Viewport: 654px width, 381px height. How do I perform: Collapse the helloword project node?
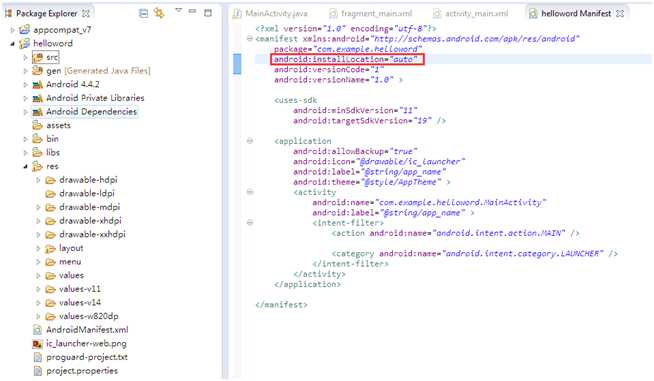pos(13,44)
